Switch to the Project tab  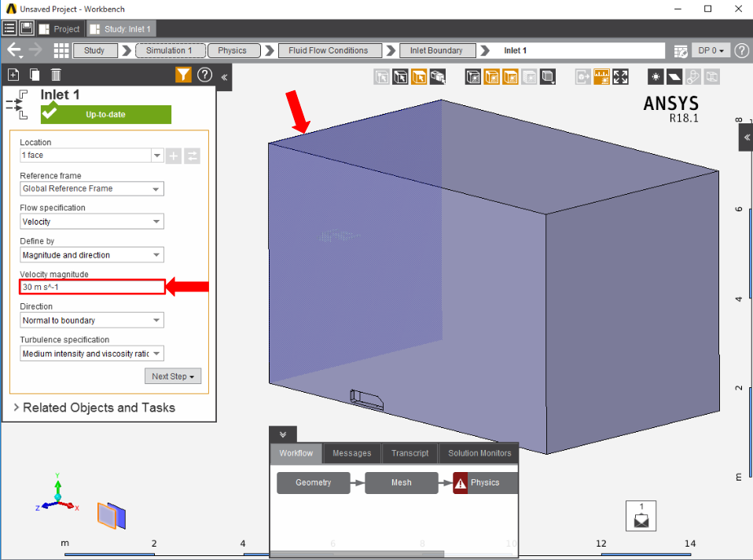(60, 29)
